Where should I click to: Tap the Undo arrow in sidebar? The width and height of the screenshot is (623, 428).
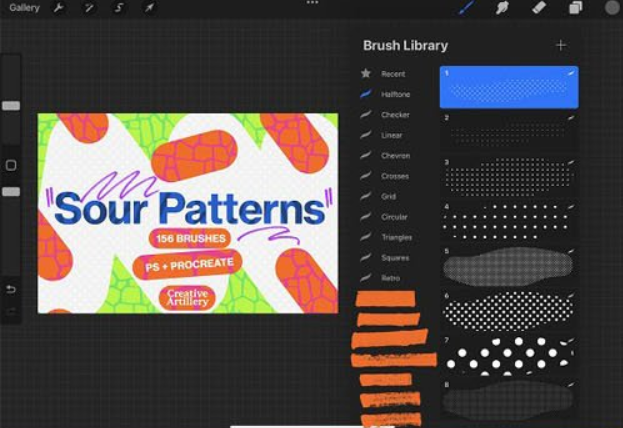tap(11, 289)
